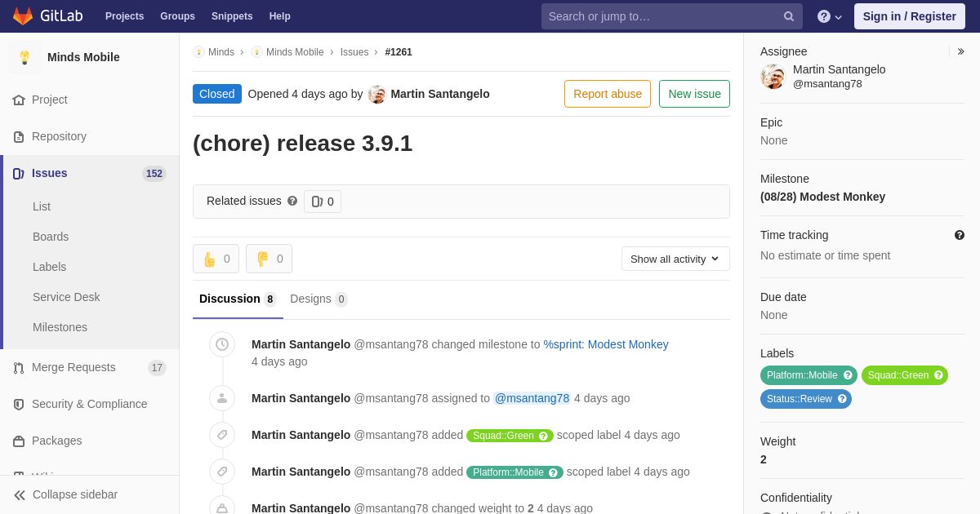Open Service Desk under Issues
Viewport: 980px width, 514px height.
pyautogui.click(x=66, y=297)
